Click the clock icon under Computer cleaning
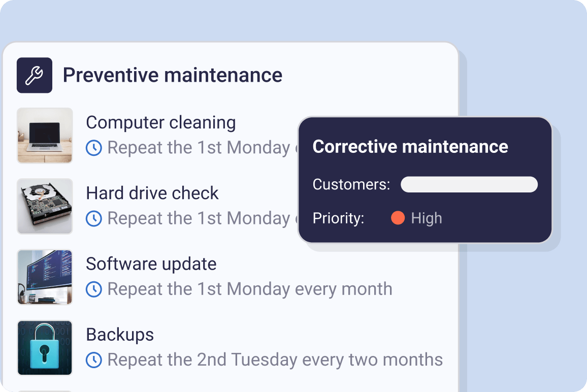This screenshot has width=587, height=392. pos(94,148)
